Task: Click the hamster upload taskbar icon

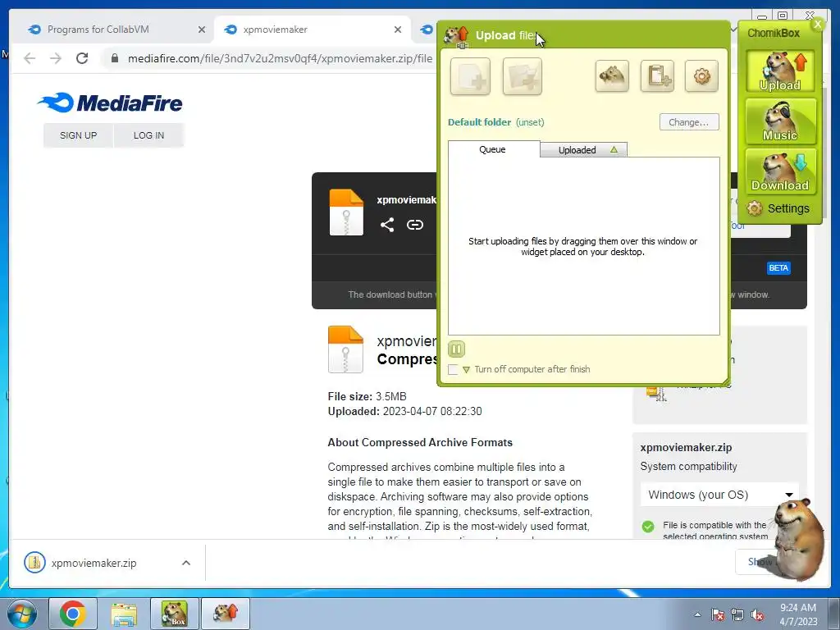Action: (x=226, y=614)
